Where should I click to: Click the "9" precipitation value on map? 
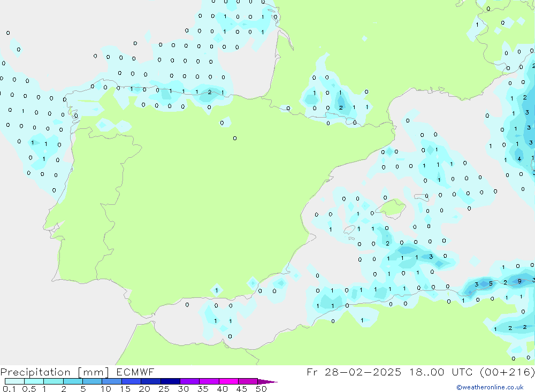point(519,281)
